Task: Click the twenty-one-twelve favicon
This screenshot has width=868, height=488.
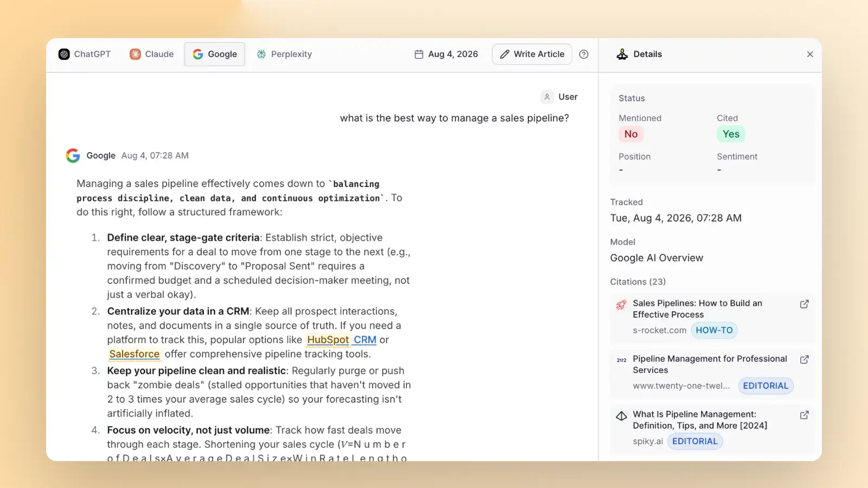Action: tap(621, 360)
